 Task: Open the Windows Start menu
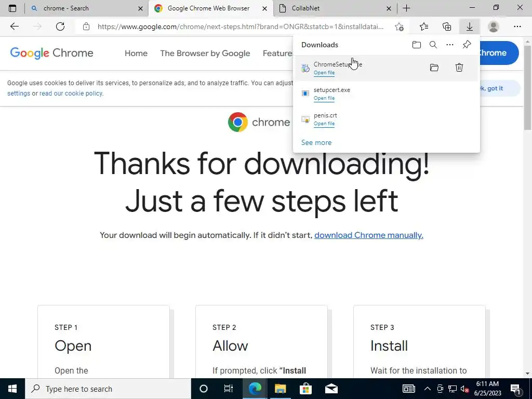(12, 389)
